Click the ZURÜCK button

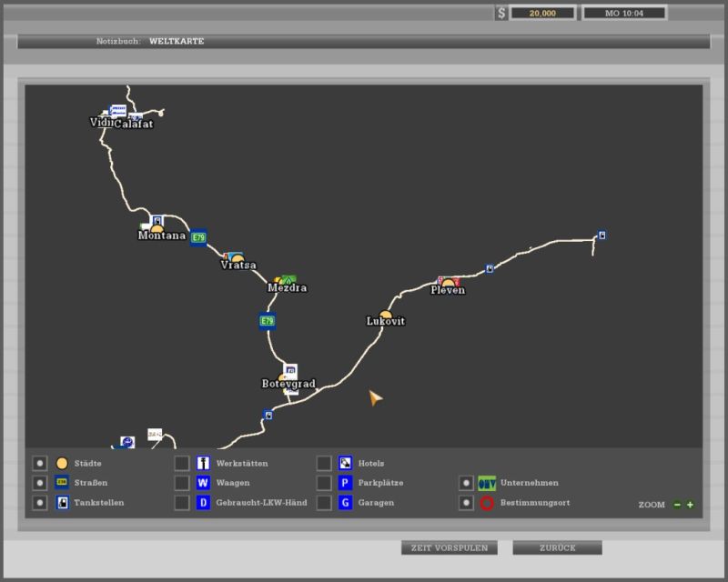click(x=557, y=548)
